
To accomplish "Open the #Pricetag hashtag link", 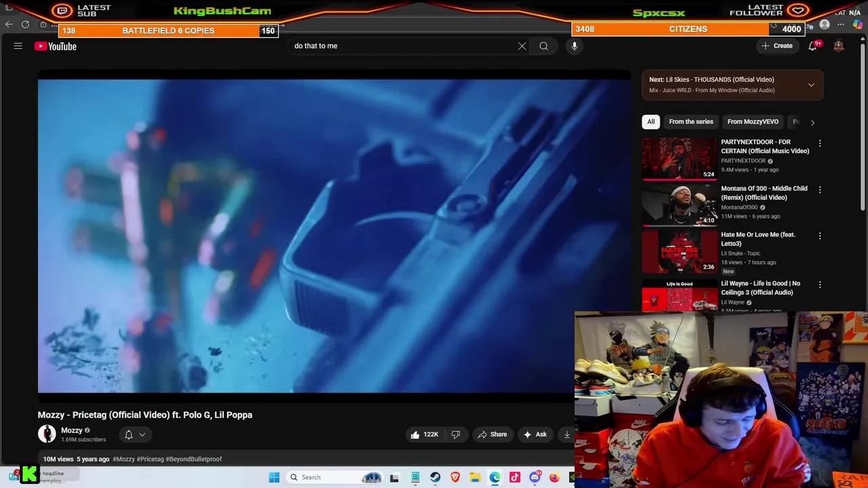I will click(151, 459).
